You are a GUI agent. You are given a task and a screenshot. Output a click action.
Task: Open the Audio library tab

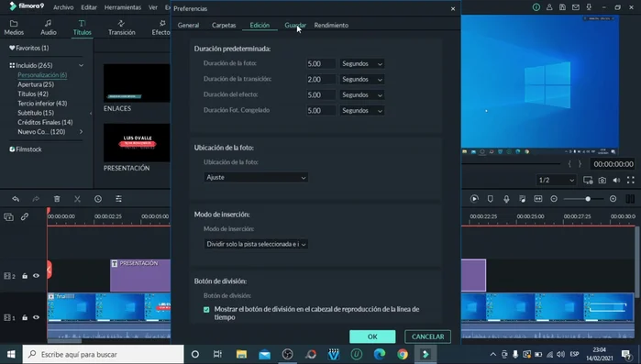click(49, 28)
